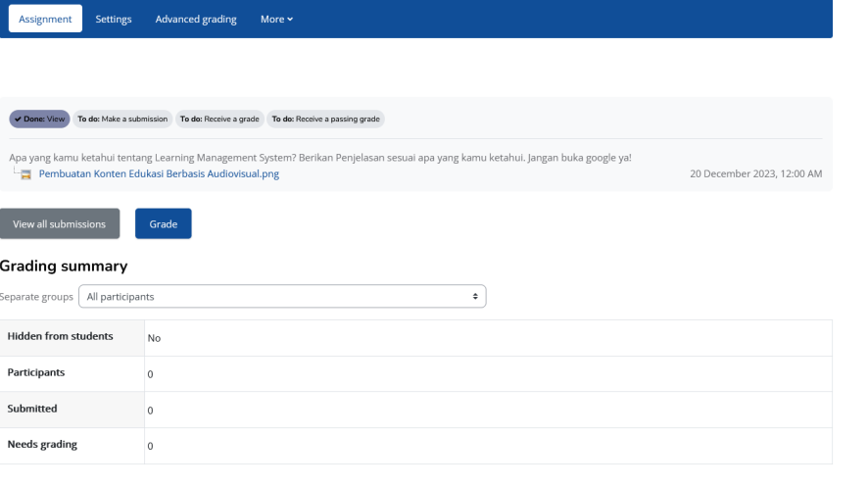
Task: Click the 20 December 2023 timestamp
Action: (x=755, y=174)
